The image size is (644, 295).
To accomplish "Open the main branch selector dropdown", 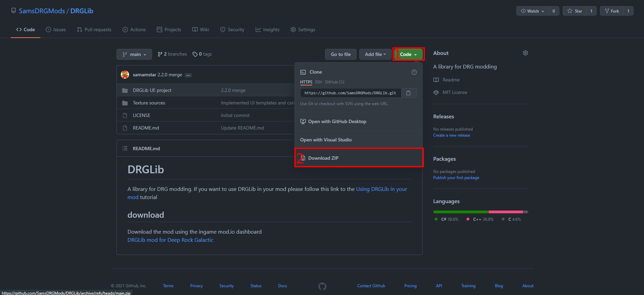I will pyautogui.click(x=134, y=54).
